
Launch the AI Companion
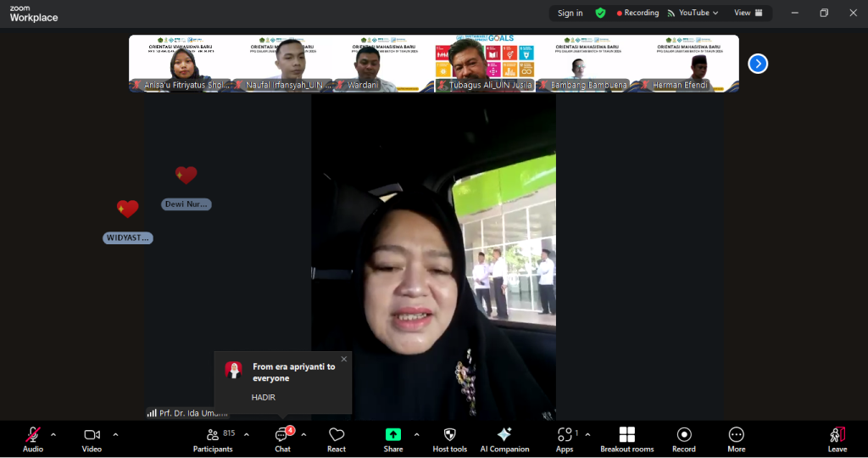click(504, 438)
